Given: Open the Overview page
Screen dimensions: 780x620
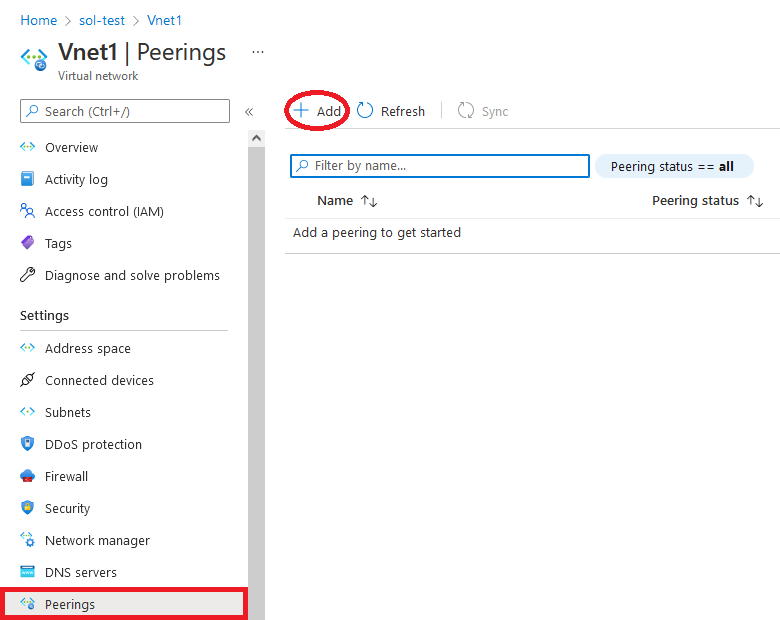Looking at the screenshot, I should [x=72, y=148].
